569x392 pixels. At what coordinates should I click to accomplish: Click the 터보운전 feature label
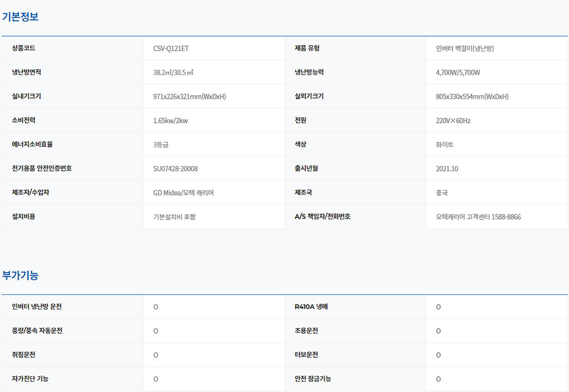click(x=306, y=355)
